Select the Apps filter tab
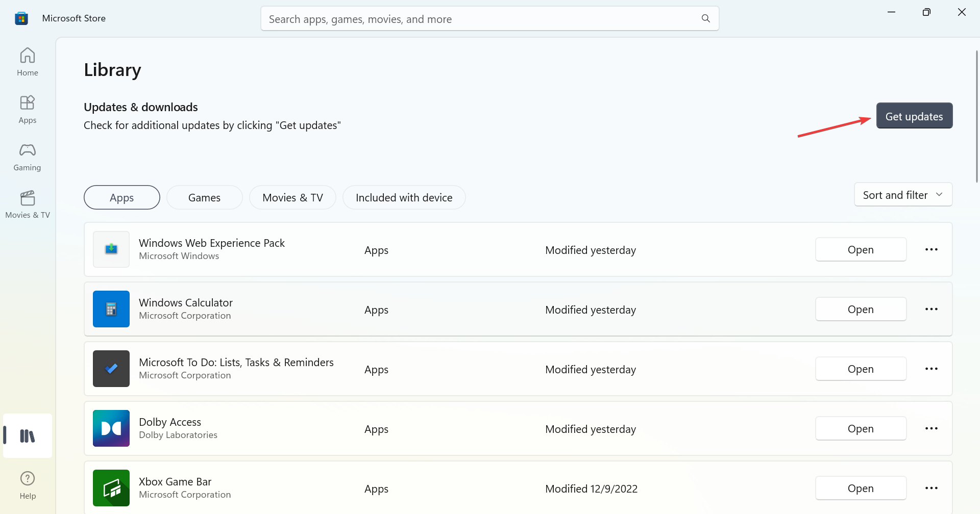The image size is (980, 514). tap(121, 197)
